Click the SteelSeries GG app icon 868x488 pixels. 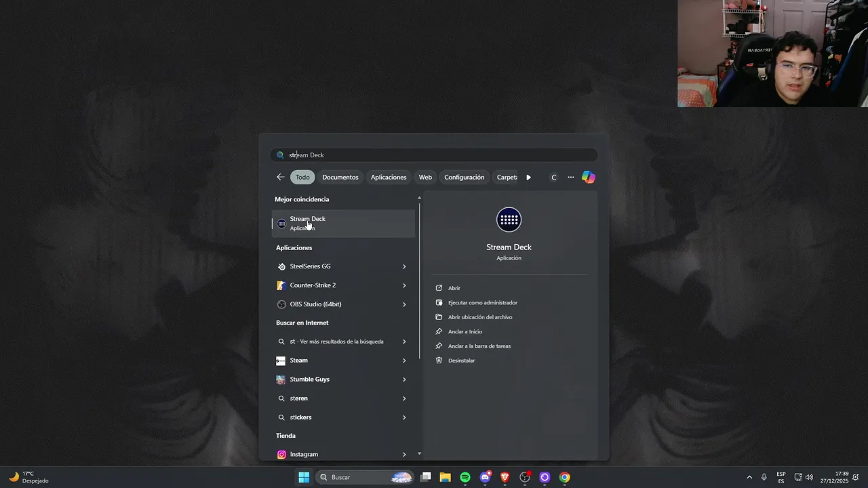(x=281, y=266)
